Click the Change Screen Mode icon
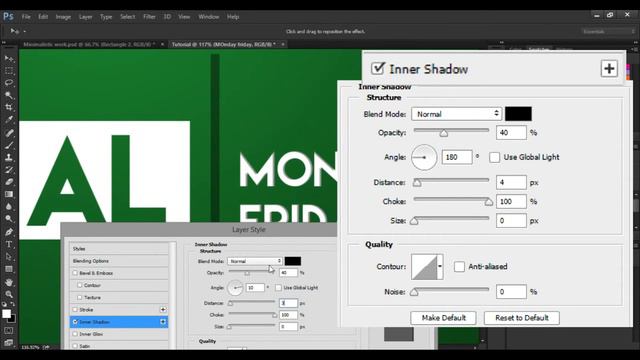Image resolution: width=640 pixels, height=360 pixels. pyautogui.click(x=9, y=342)
